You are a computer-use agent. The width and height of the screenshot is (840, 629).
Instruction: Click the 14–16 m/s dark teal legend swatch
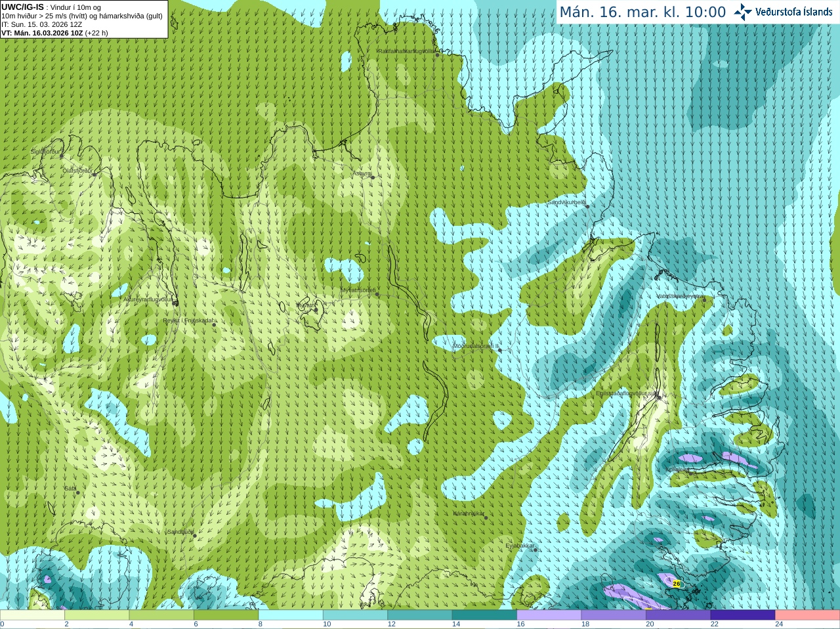click(485, 615)
